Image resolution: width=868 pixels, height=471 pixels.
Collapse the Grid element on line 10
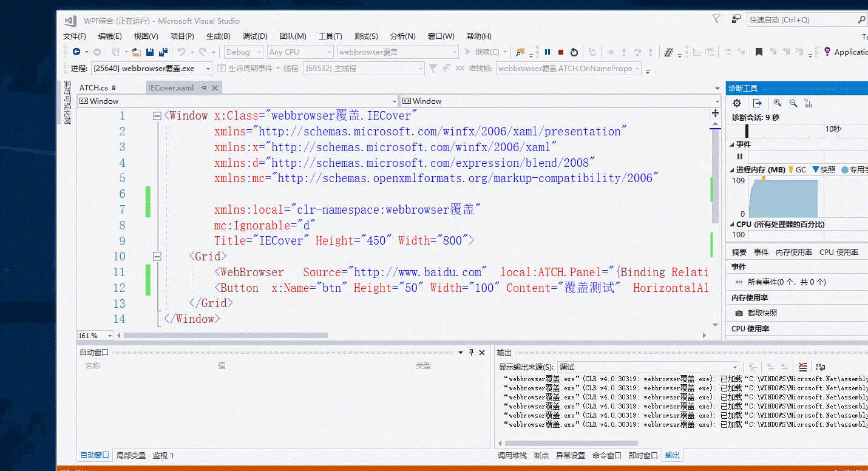click(x=157, y=257)
